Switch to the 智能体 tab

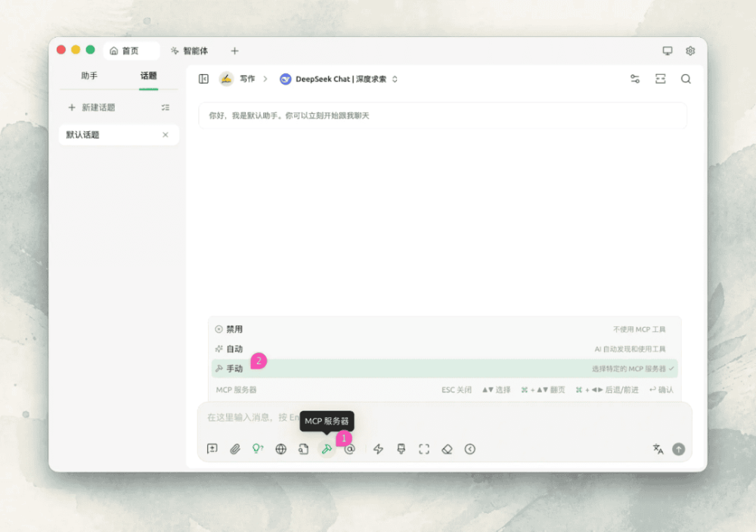(190, 51)
